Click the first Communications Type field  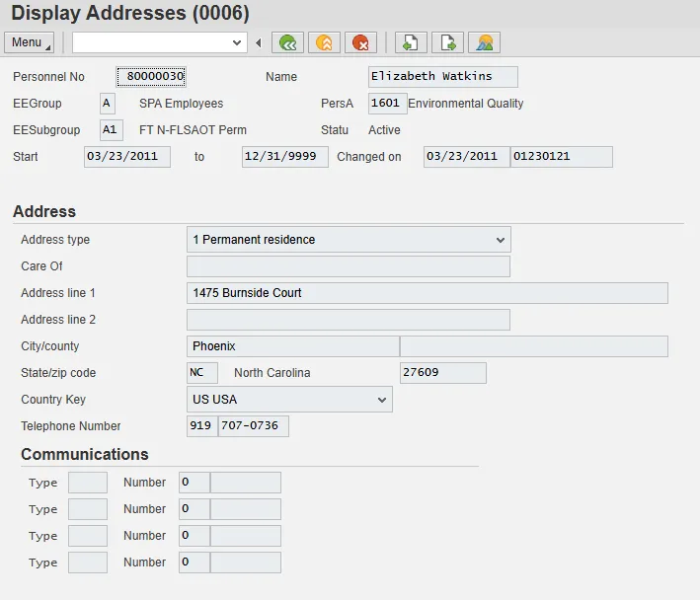click(x=88, y=483)
